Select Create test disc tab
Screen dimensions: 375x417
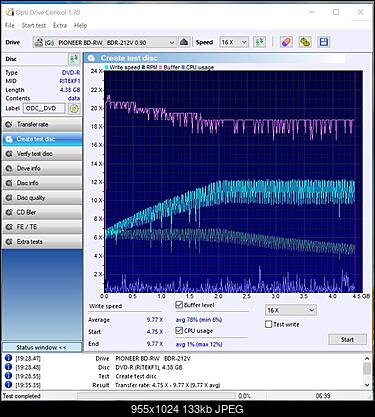coord(42,139)
